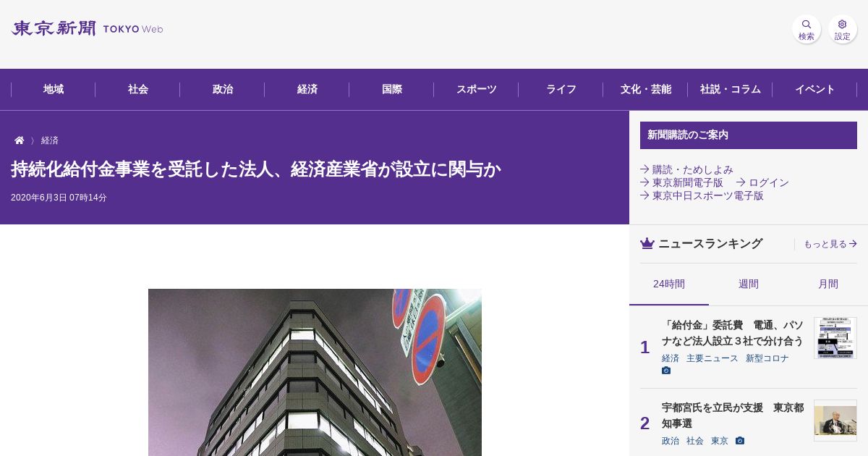Open the 社会 navigation menu
Screen dimensions: 868x456
tap(138, 90)
